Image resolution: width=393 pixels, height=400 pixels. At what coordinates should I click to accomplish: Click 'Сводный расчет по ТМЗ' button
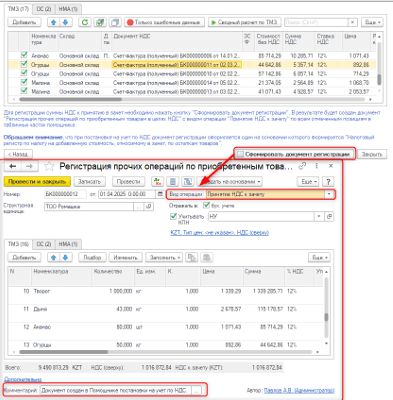245,22
